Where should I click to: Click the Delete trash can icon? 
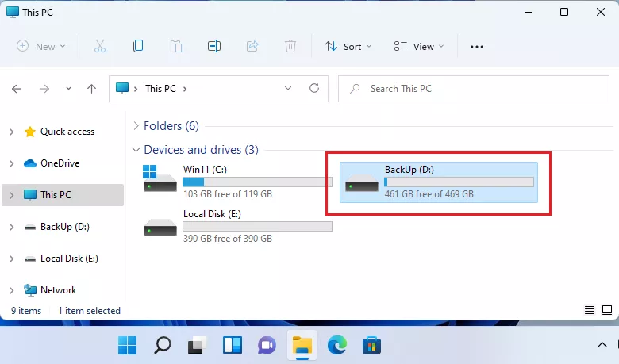(x=290, y=46)
